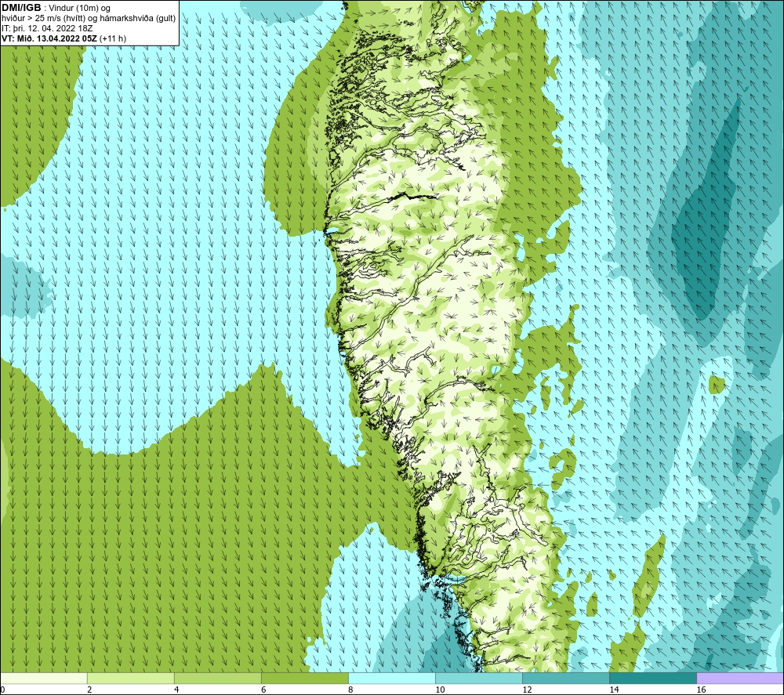This screenshot has width=784, height=695.
Task: Select the light green 2–4 legend swatch
Action: pos(130,678)
